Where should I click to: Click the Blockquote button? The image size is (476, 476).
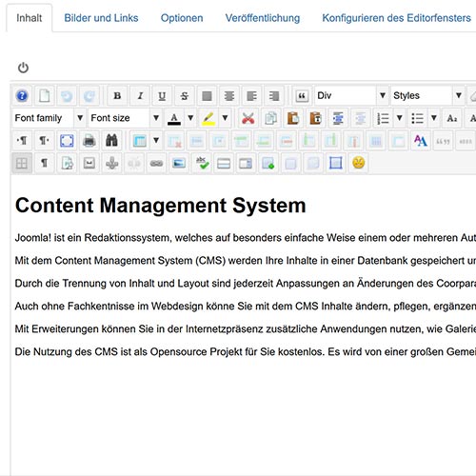point(302,95)
